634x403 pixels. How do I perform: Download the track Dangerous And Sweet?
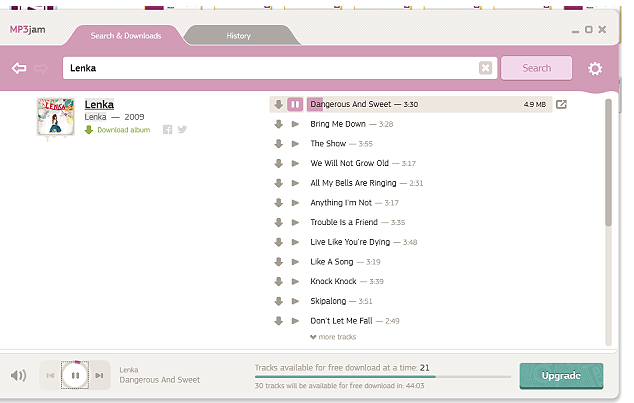(279, 104)
